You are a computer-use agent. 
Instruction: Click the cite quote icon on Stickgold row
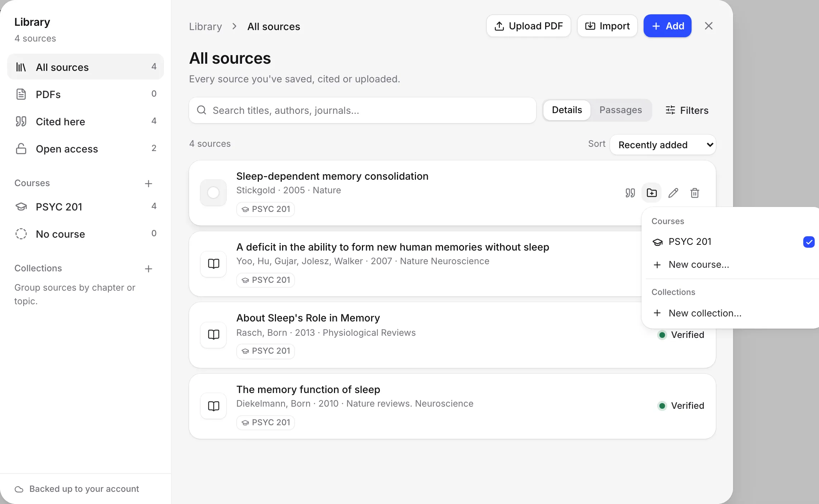tap(630, 193)
